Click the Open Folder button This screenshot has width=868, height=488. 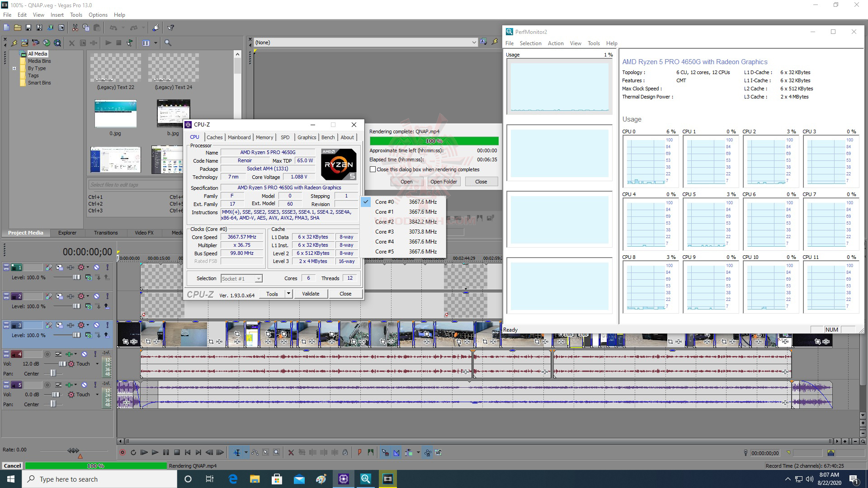[443, 182]
